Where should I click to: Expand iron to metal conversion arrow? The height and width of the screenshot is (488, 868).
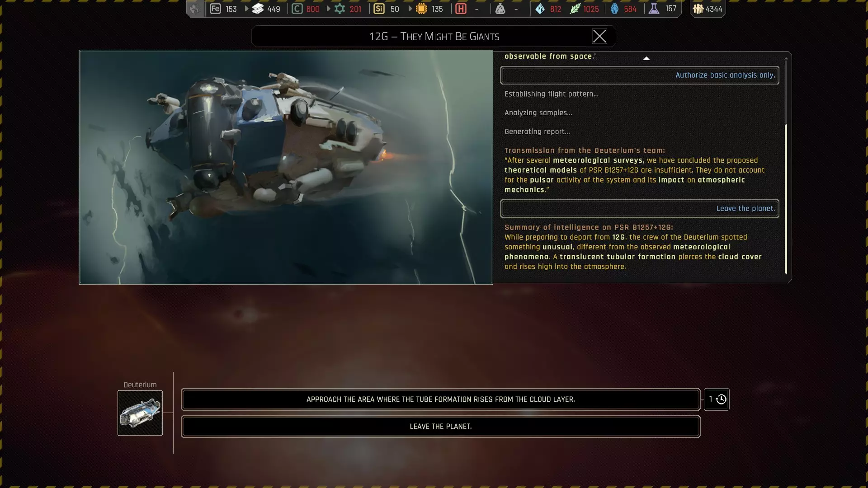click(x=247, y=9)
